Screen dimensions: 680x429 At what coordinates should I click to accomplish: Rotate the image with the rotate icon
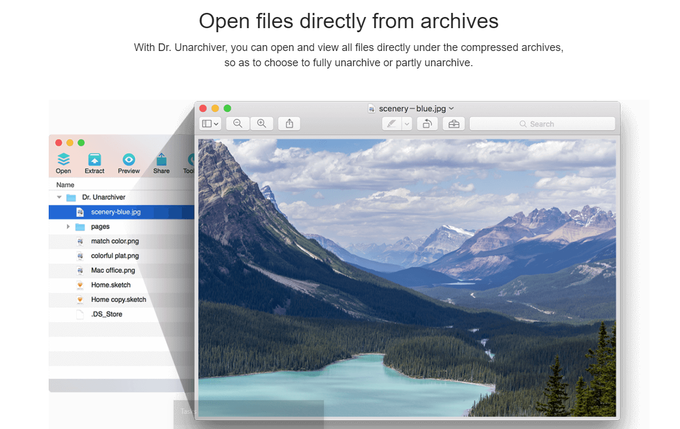click(427, 124)
